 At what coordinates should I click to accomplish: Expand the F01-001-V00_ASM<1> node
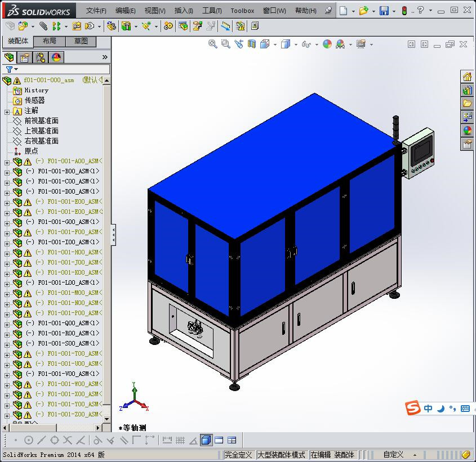[x=7, y=375]
